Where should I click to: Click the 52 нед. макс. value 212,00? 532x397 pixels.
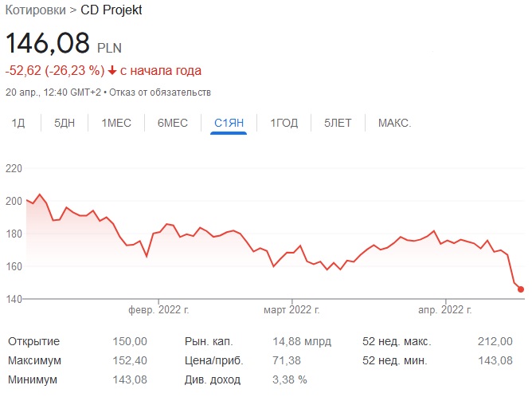[x=496, y=341]
